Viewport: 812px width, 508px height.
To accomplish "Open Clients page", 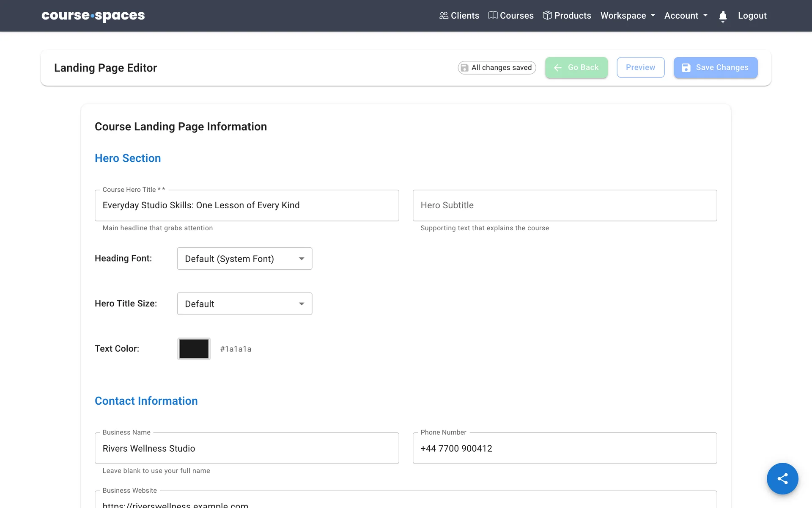I will (x=459, y=16).
